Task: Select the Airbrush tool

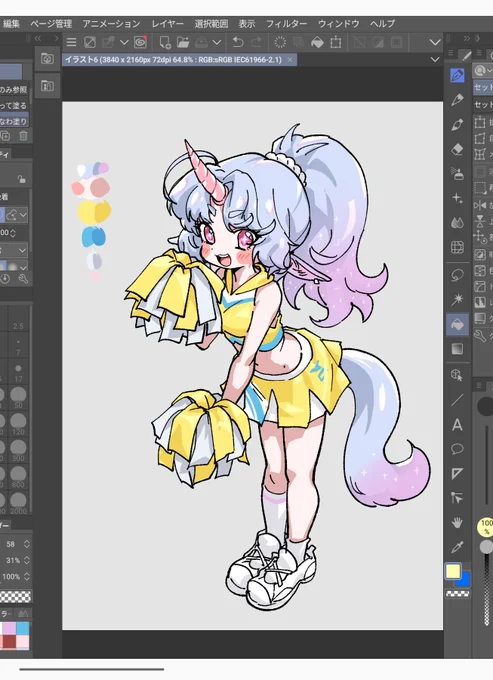Action: point(457,174)
